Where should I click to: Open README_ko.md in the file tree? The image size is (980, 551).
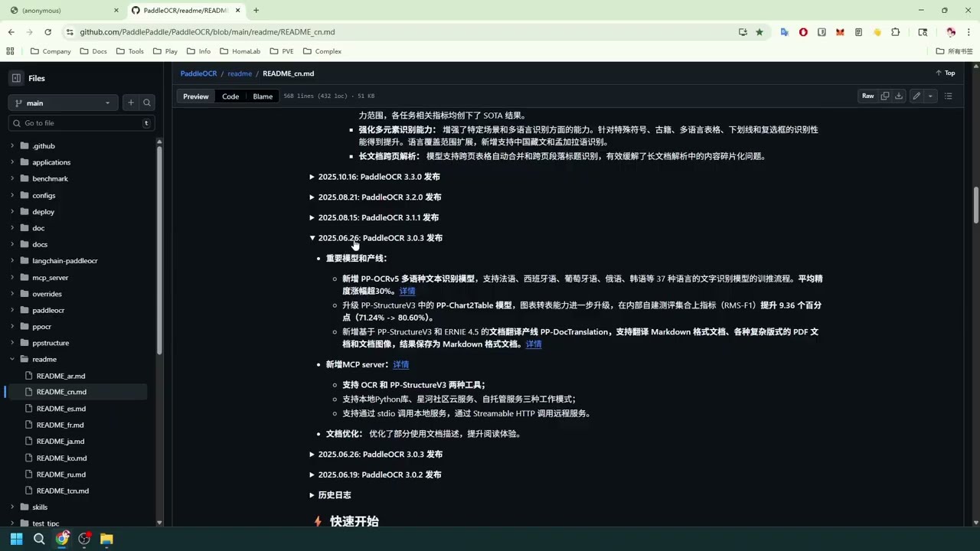pos(61,458)
